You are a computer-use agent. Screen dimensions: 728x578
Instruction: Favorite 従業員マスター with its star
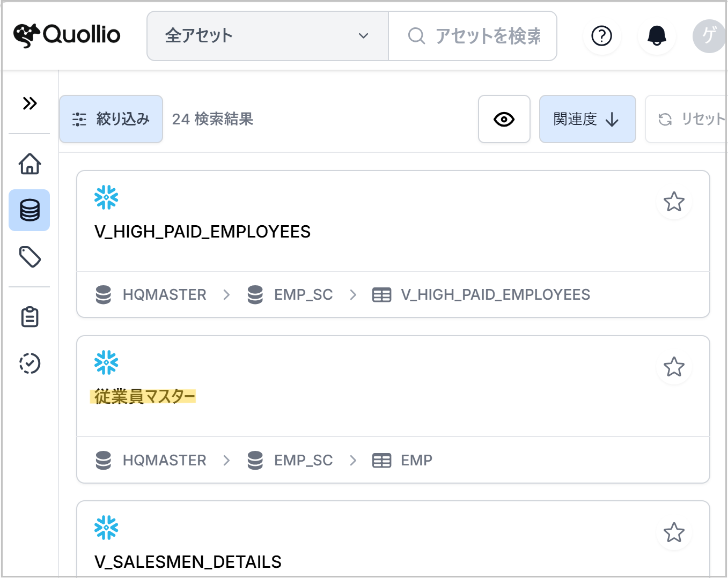click(674, 367)
